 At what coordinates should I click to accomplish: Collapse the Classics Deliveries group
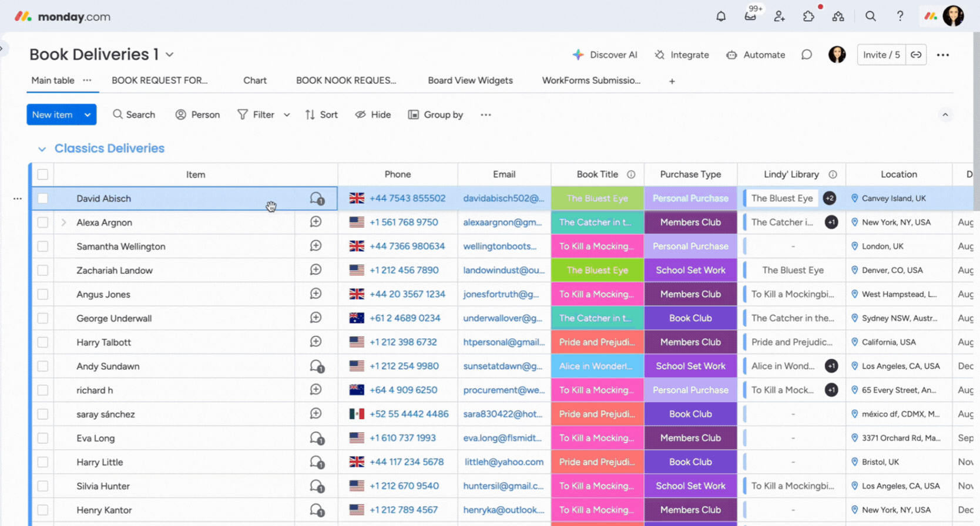42,149
